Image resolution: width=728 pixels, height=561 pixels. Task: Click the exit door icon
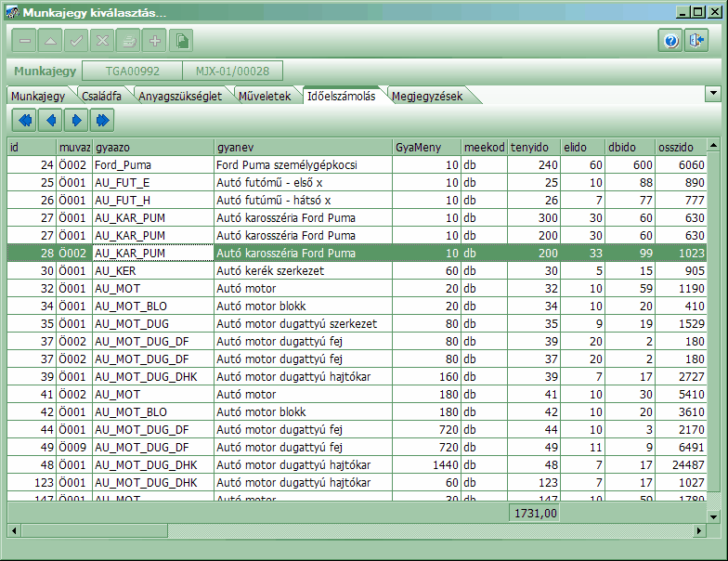pyautogui.click(x=696, y=41)
